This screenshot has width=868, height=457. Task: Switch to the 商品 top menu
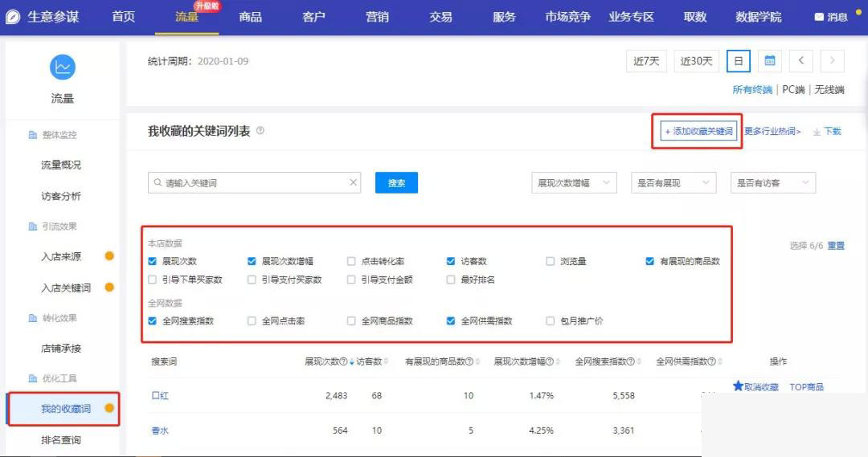pos(250,17)
